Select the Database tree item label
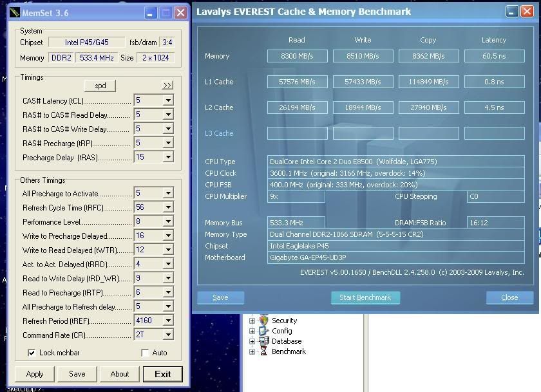Image resolution: width=541 pixels, height=392 pixels. pyautogui.click(x=287, y=341)
